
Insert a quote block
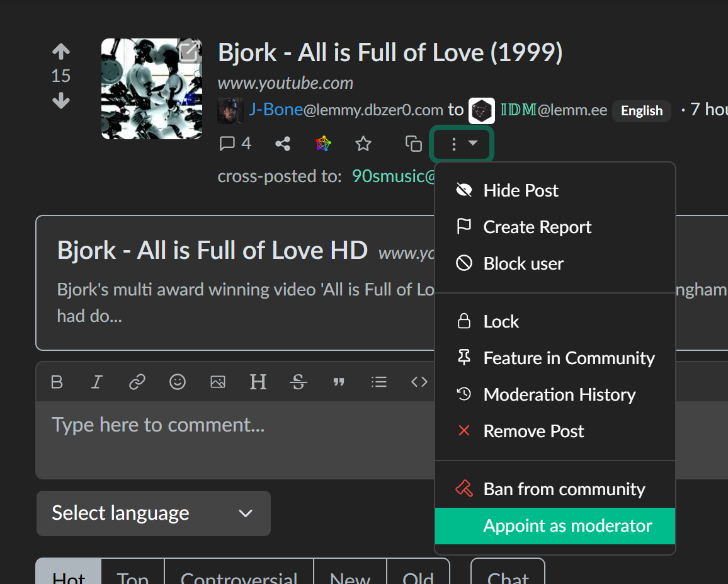point(338,382)
